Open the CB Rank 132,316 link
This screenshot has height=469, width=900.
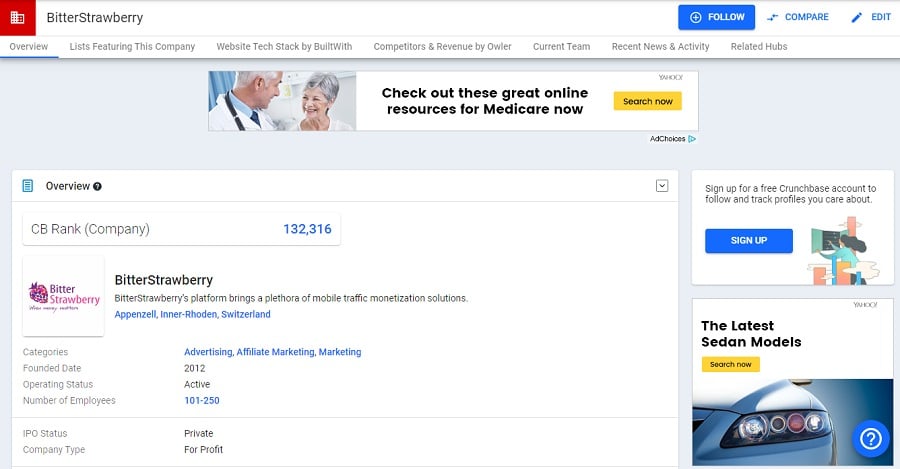click(307, 229)
